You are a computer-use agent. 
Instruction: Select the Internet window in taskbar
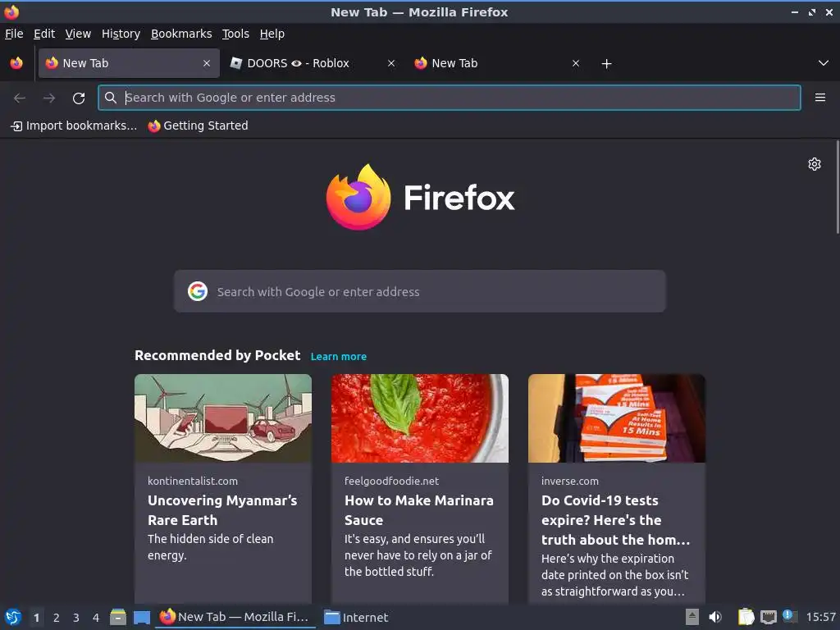tap(357, 617)
